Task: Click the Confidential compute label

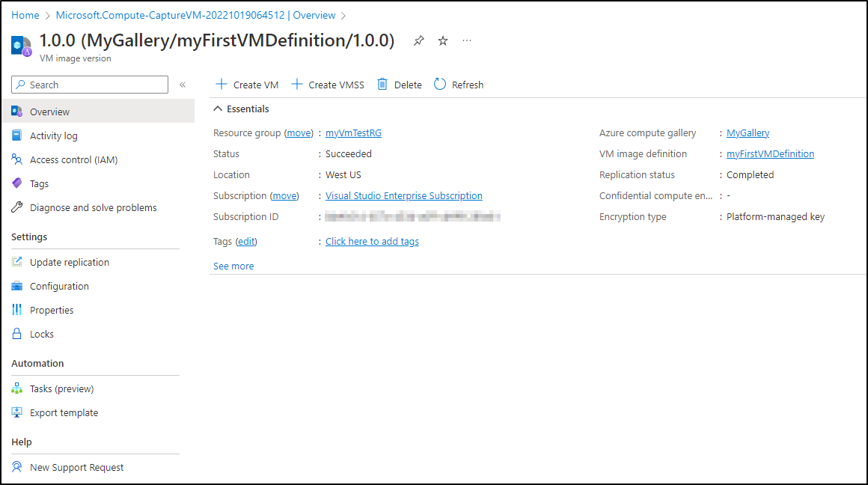Action: pos(656,196)
